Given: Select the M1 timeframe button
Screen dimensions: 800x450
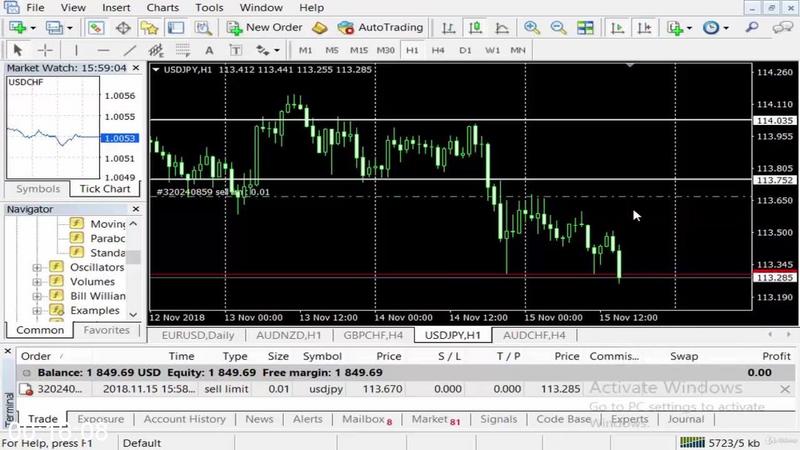Looking at the screenshot, I should (305, 50).
